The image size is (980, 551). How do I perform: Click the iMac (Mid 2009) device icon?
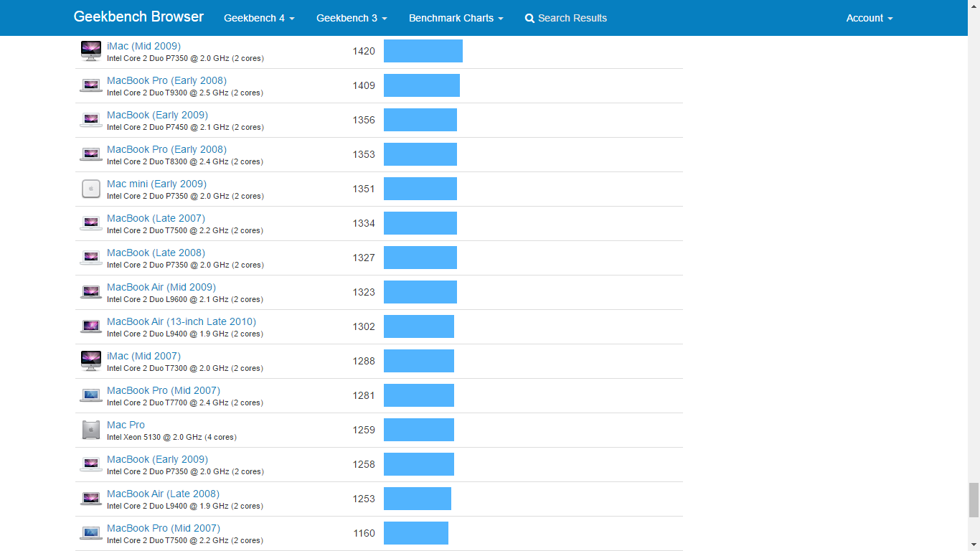coord(91,51)
